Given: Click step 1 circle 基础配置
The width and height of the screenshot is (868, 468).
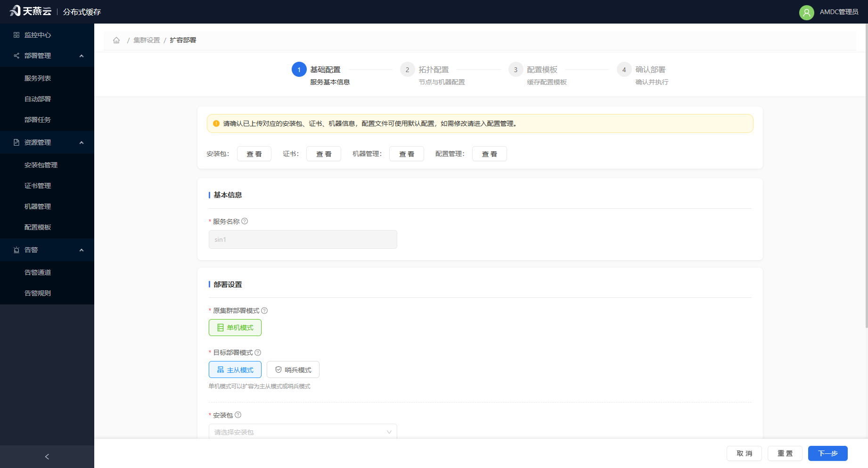Looking at the screenshot, I should [x=299, y=69].
